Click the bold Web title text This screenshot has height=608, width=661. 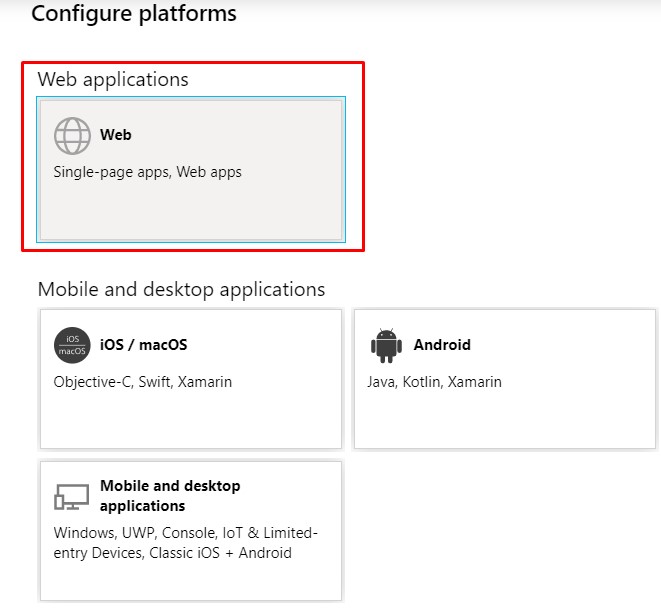(x=116, y=135)
